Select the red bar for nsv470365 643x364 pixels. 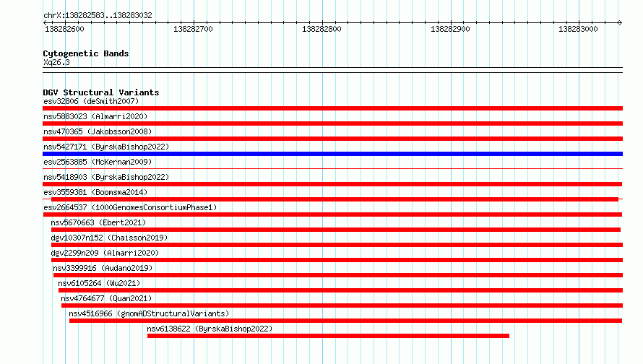[332, 139]
